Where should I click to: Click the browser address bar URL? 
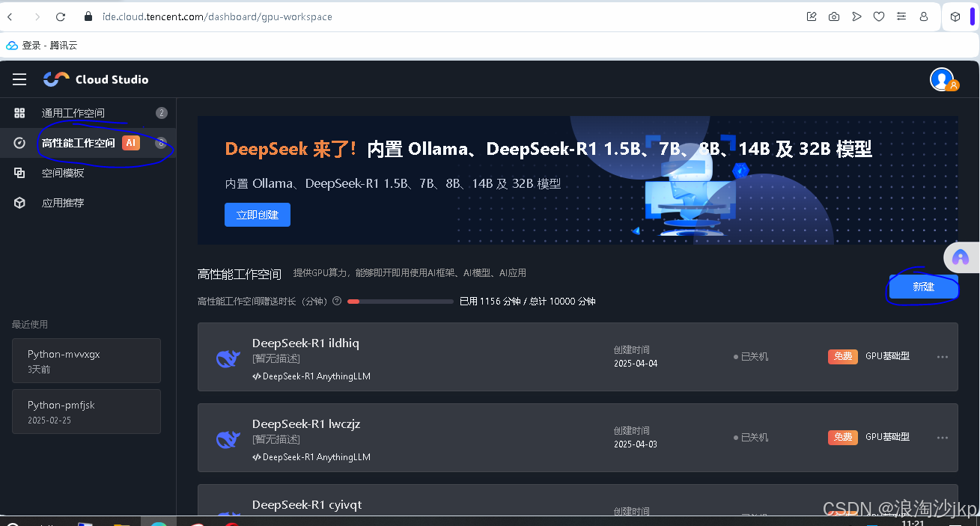coord(217,16)
